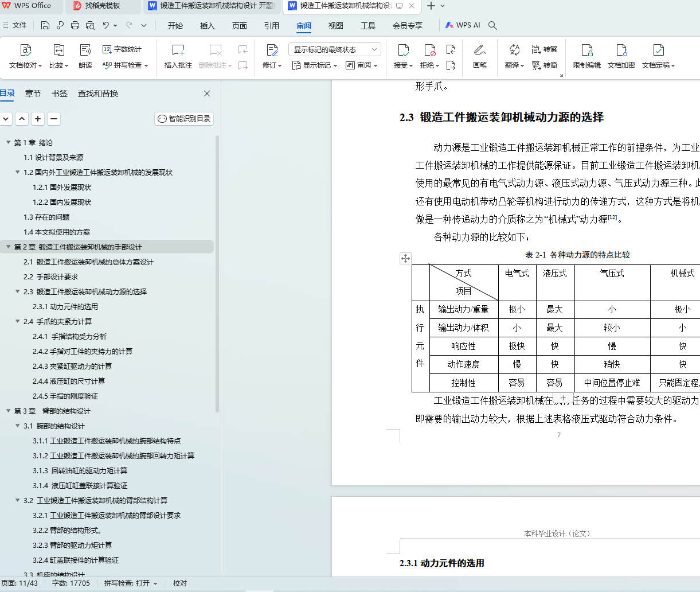Open 查找和替换 tab in navigation pane
Screen dimensions: 700x592
(x=98, y=94)
